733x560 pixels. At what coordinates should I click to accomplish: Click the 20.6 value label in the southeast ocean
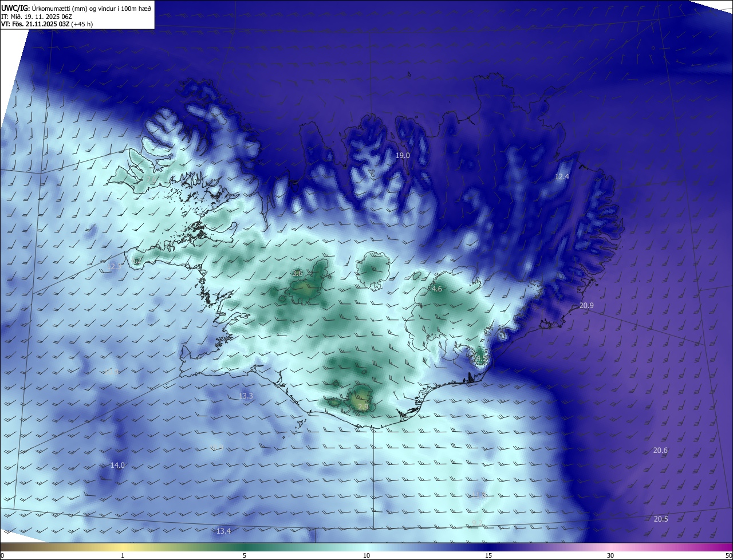click(x=660, y=451)
